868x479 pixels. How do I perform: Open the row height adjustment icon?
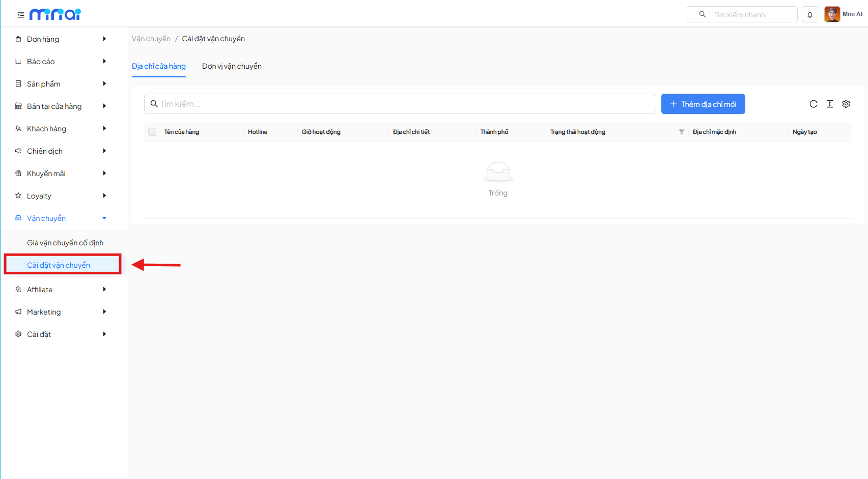830,104
